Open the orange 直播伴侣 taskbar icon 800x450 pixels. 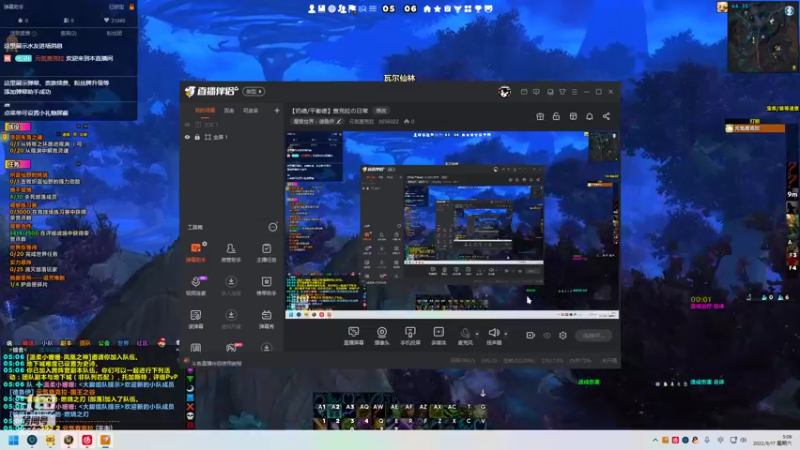click(x=106, y=440)
